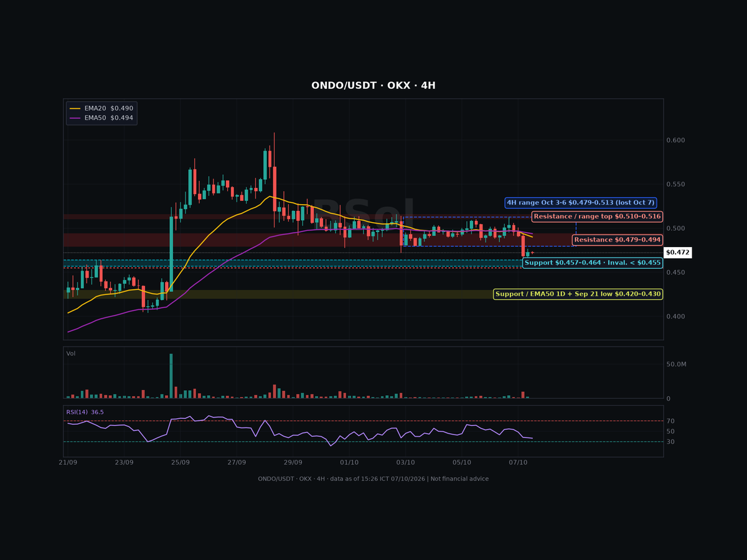Click the RSI axis tick 50

(670, 431)
